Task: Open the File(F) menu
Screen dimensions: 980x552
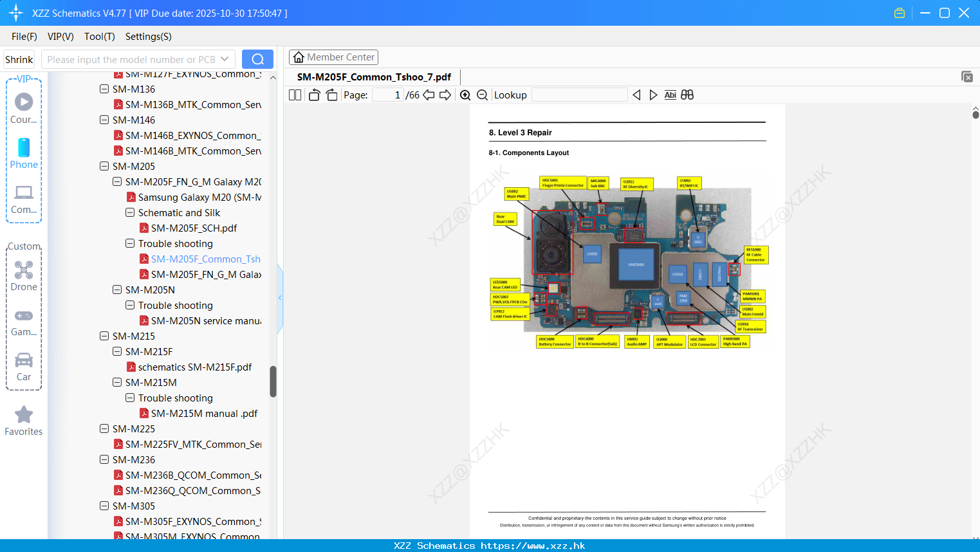Action: pos(24,37)
